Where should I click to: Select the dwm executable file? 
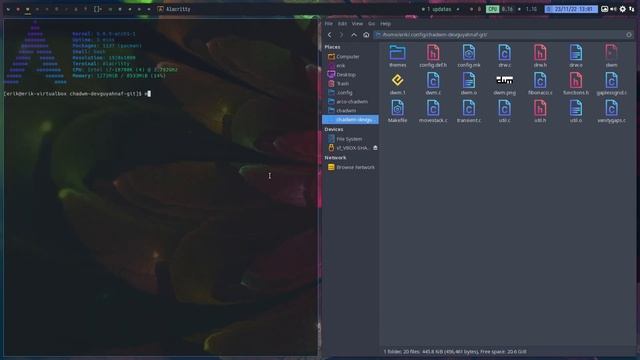tap(611, 56)
